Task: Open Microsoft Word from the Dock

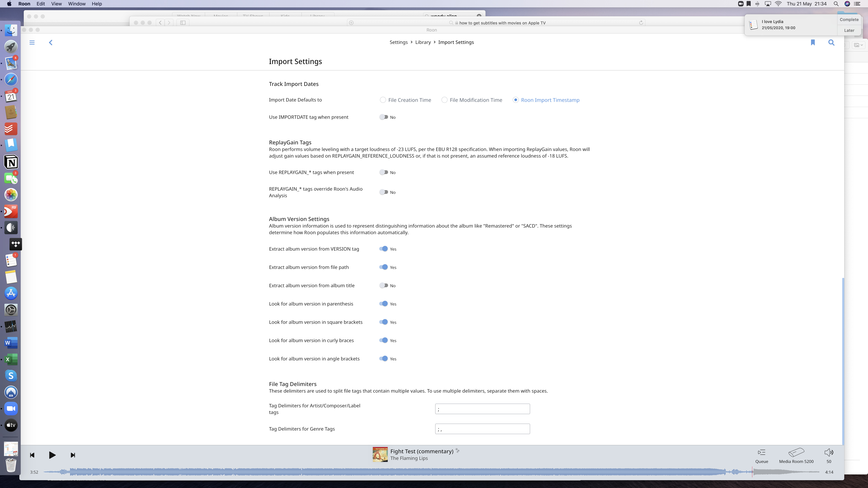Action: click(x=11, y=342)
